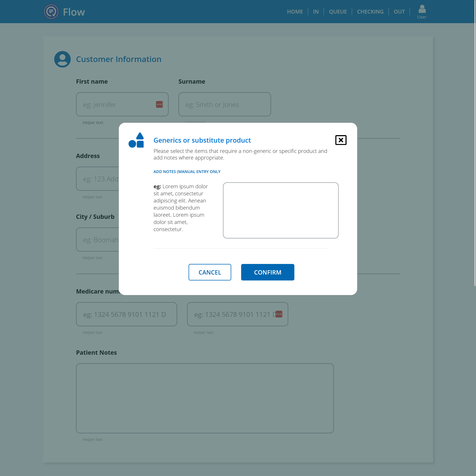Click the Address input field

(x=98, y=179)
